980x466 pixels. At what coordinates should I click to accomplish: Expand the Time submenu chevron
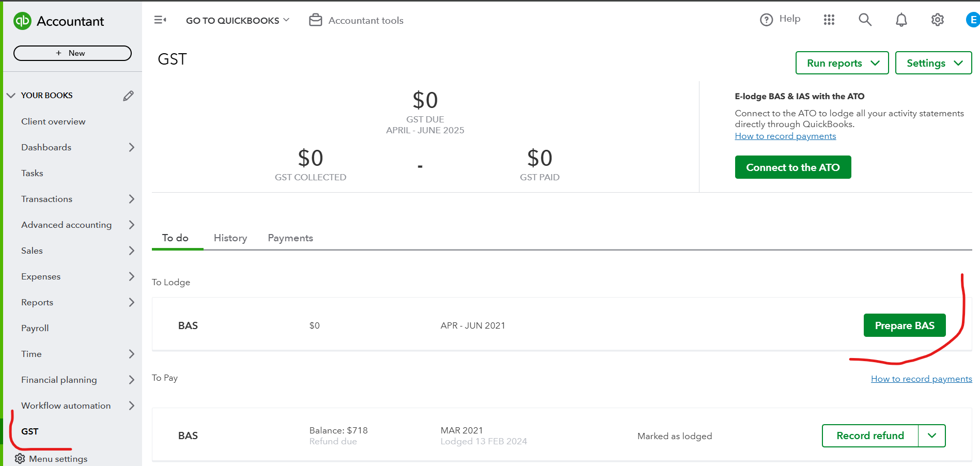coord(131,354)
